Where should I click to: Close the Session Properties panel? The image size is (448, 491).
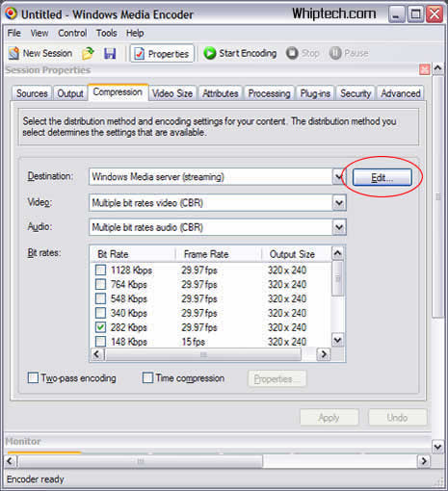(425, 69)
